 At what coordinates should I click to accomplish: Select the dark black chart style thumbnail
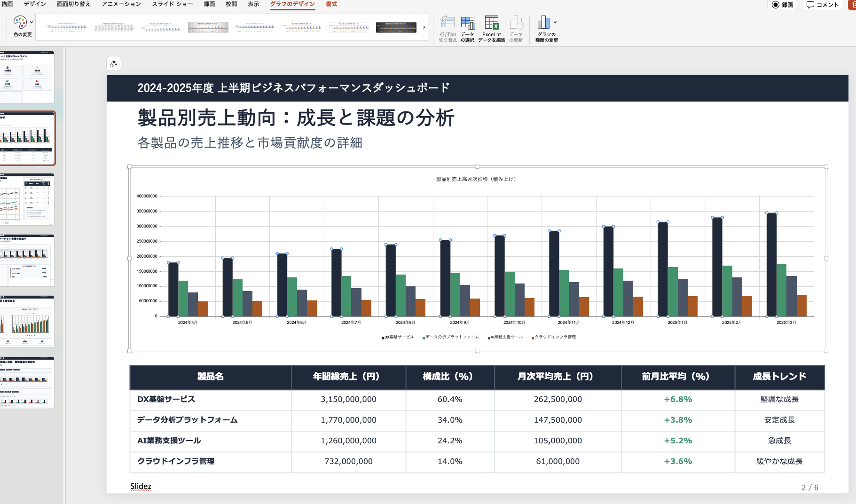point(396,27)
